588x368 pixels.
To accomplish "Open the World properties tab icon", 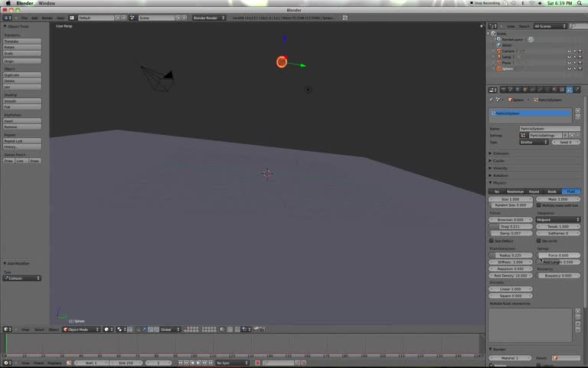I will coord(518,90).
